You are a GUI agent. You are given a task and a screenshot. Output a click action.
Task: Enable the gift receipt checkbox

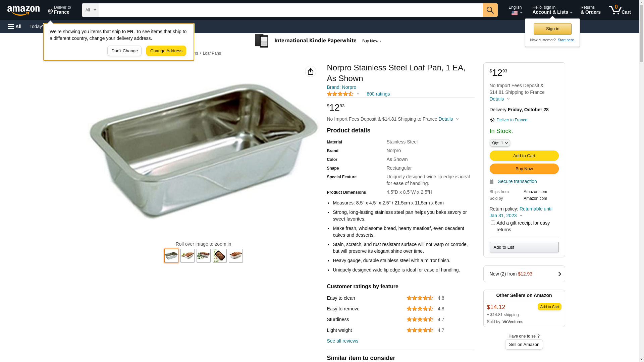pyautogui.click(x=493, y=223)
